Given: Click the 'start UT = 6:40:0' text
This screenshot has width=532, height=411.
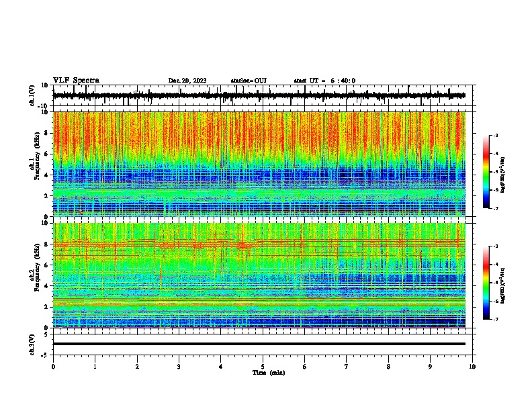Looking at the screenshot, I should 324,81.
